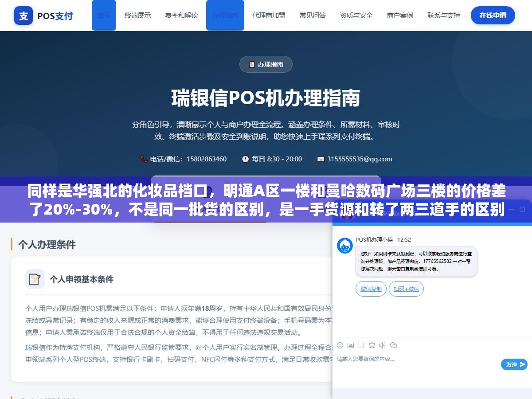The width and height of the screenshot is (532, 399).
Task: Click the 办理指南 pill badge in hero
Action: (266, 64)
